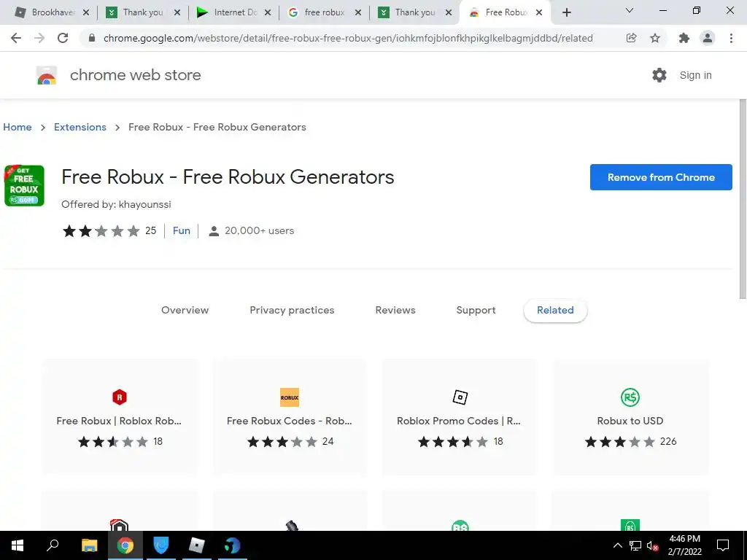Open web store settings gear
This screenshot has width=747, height=560.
(659, 75)
